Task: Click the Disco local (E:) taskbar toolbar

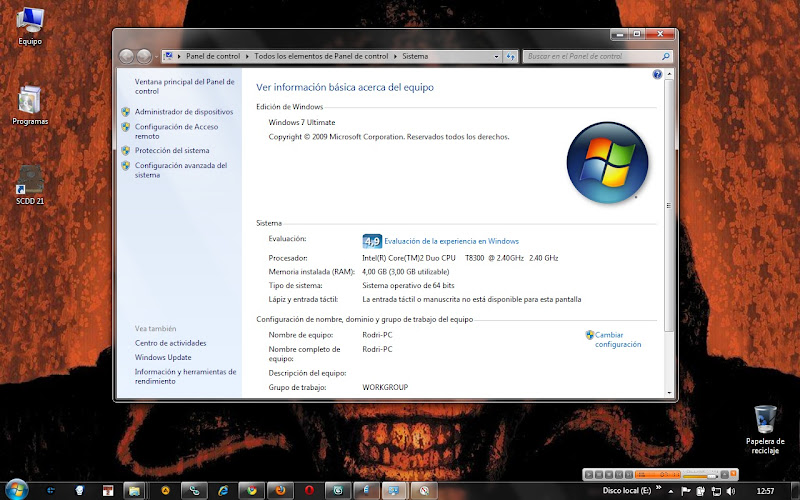Action: coord(627,491)
